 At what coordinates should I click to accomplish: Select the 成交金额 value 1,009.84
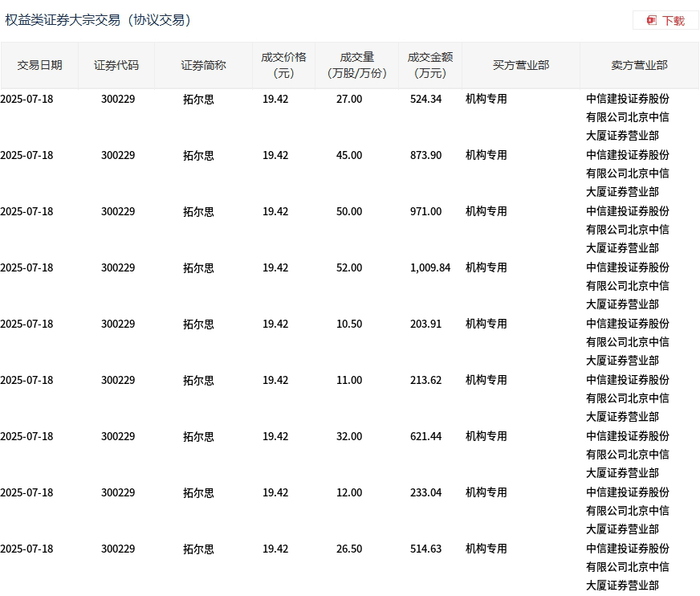[430, 268]
